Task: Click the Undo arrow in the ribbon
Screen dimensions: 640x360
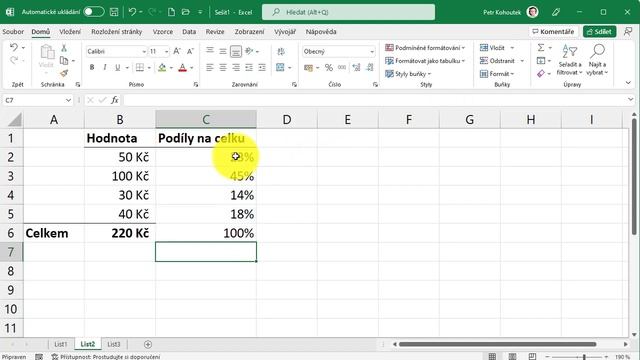Action: tap(13, 47)
